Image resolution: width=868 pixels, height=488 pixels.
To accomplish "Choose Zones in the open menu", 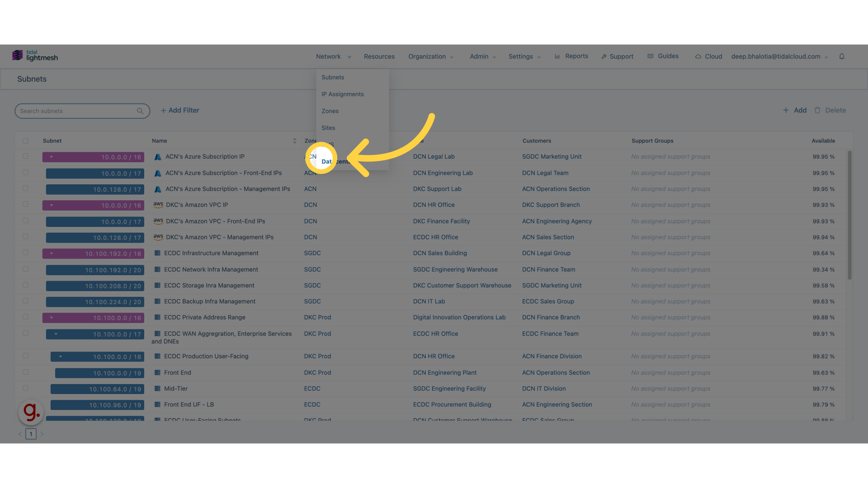I will click(330, 111).
